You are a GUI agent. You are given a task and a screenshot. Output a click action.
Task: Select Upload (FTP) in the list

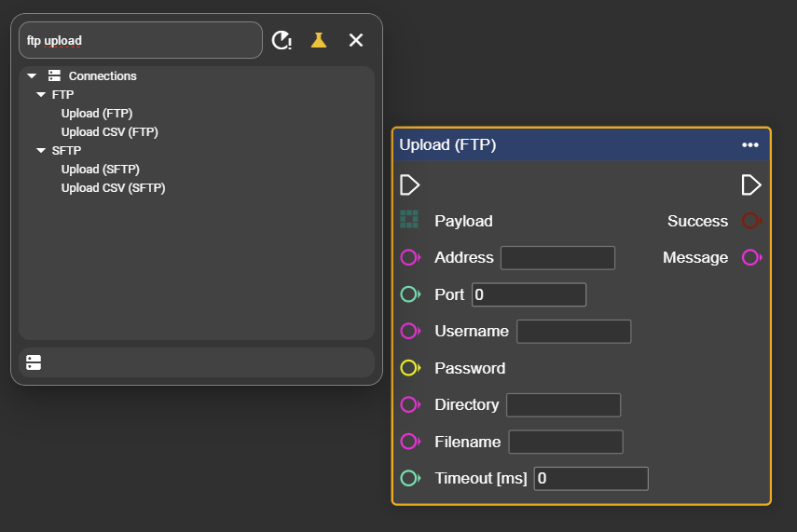click(97, 114)
